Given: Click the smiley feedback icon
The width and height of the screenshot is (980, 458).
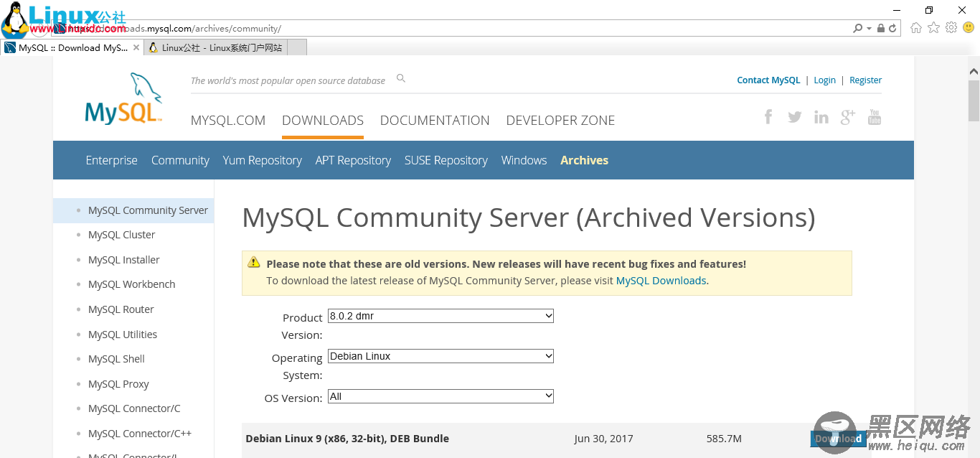Looking at the screenshot, I should click(x=969, y=28).
